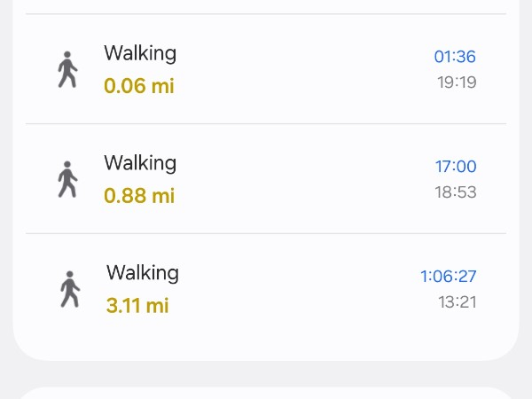Open the next card below the workout list
The width and height of the screenshot is (532, 399).
tap(266, 393)
